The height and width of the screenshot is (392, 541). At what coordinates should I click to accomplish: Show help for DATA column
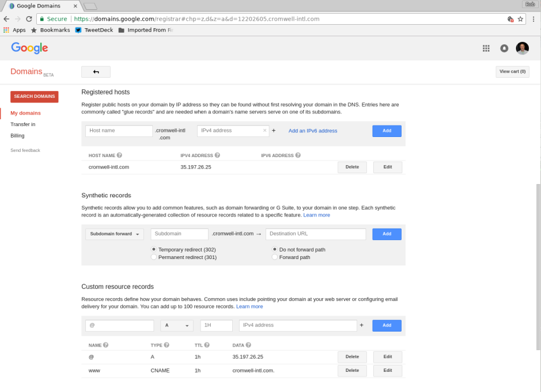coord(248,345)
